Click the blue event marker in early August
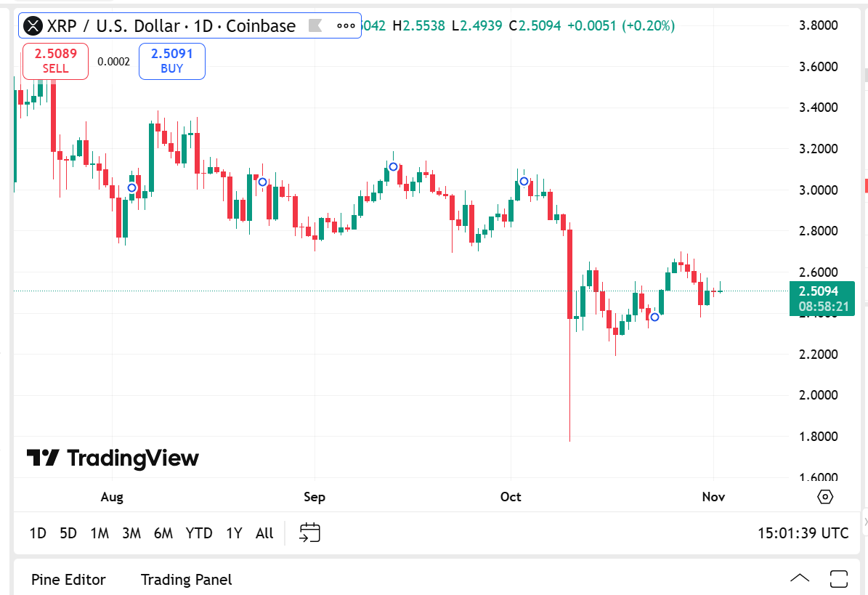 (131, 187)
